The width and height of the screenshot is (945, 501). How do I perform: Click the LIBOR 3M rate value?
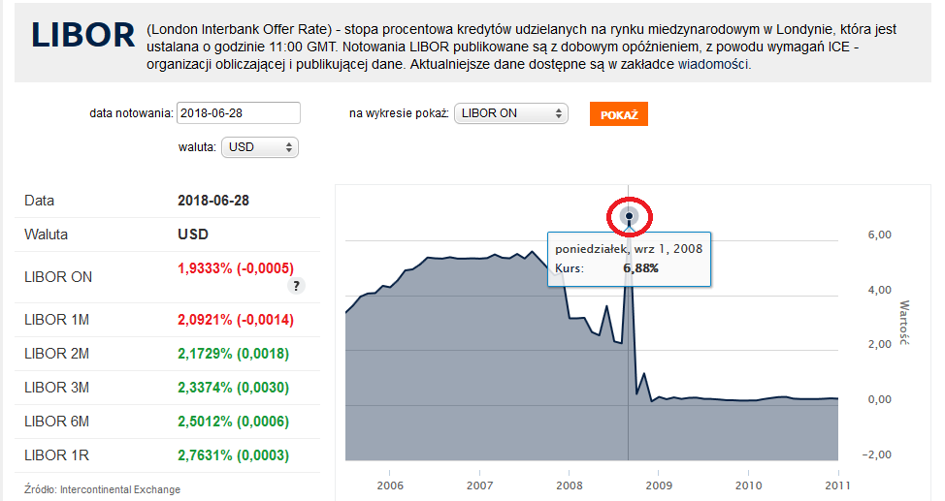(235, 387)
